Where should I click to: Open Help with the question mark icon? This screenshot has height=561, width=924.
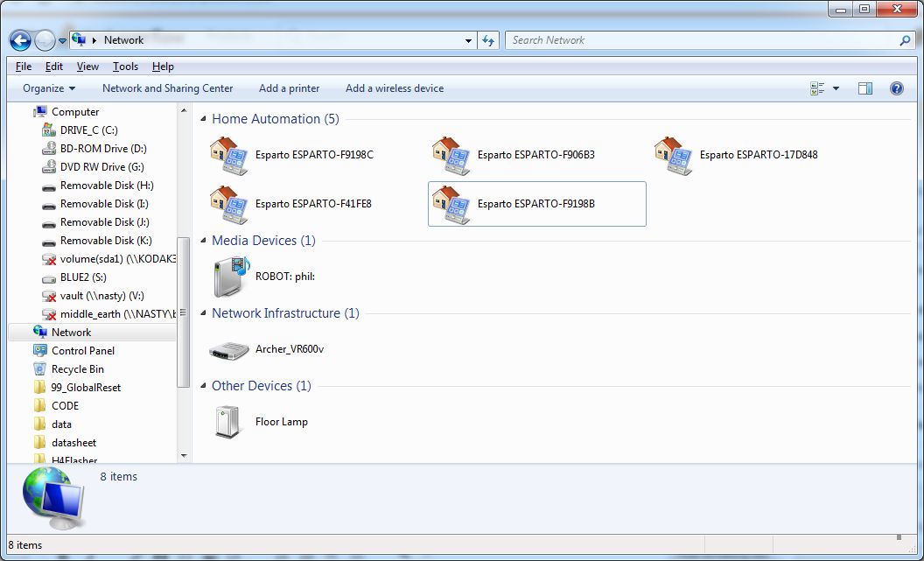click(x=896, y=88)
